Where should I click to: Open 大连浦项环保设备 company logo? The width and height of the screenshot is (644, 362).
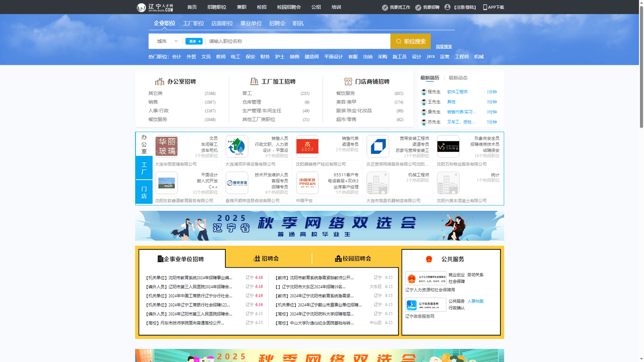[x=237, y=147]
